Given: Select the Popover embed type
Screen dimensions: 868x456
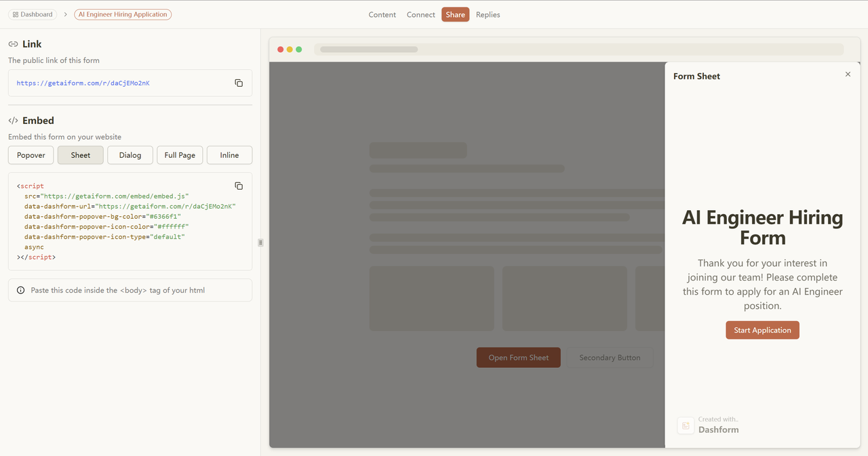Looking at the screenshot, I should click(31, 155).
